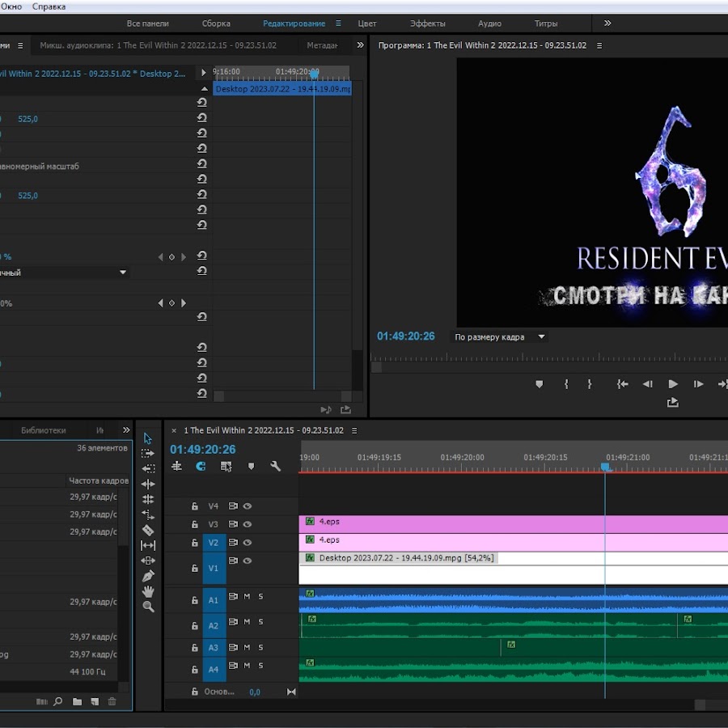Select the Track Select Forward tool

click(148, 453)
